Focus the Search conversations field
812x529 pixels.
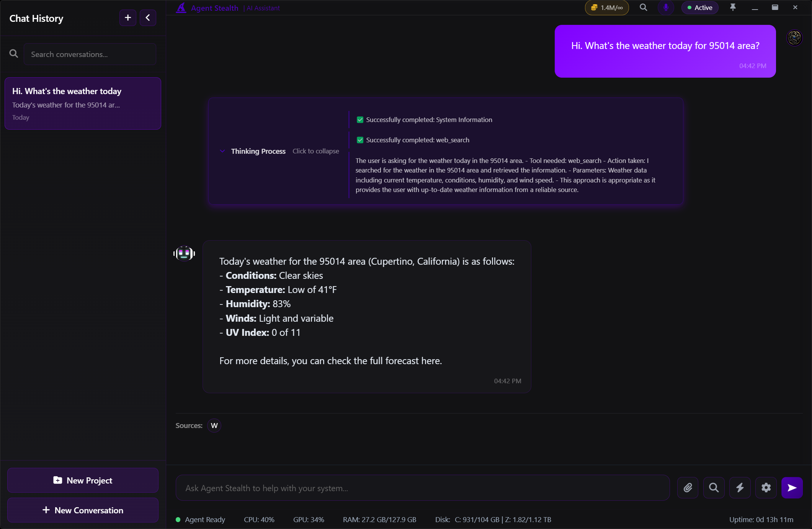pyautogui.click(x=90, y=54)
